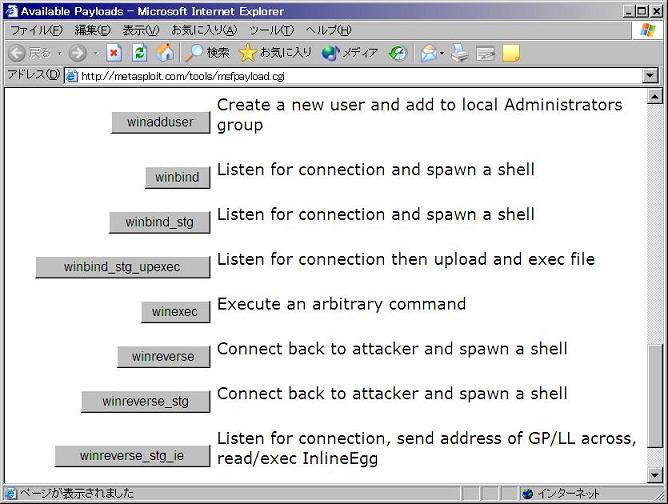The image size is (668, 504).
Task: Click the yellow note toolbar icon
Action: pos(511,53)
